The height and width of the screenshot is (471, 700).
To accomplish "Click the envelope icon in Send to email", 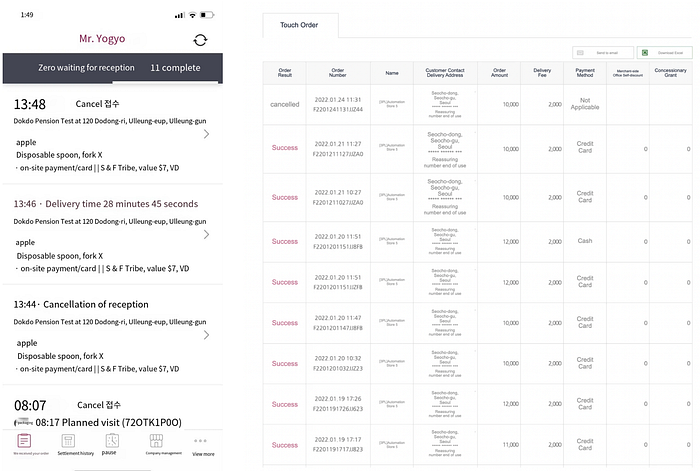I will (580, 53).
